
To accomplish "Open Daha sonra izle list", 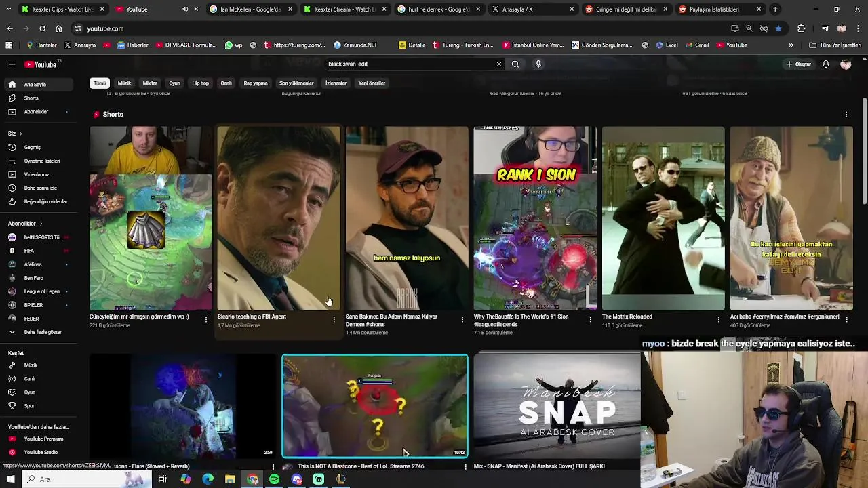I will [38, 188].
